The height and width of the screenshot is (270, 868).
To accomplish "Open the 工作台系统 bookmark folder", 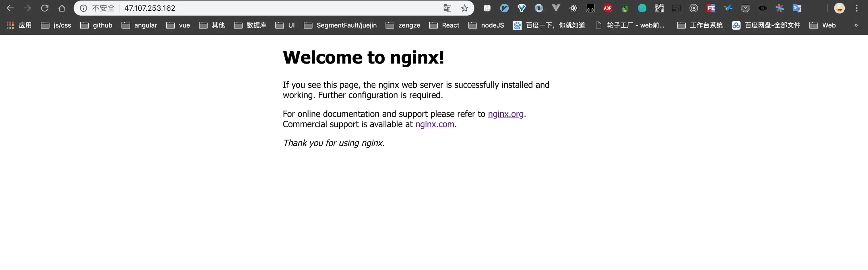I will point(700,25).
